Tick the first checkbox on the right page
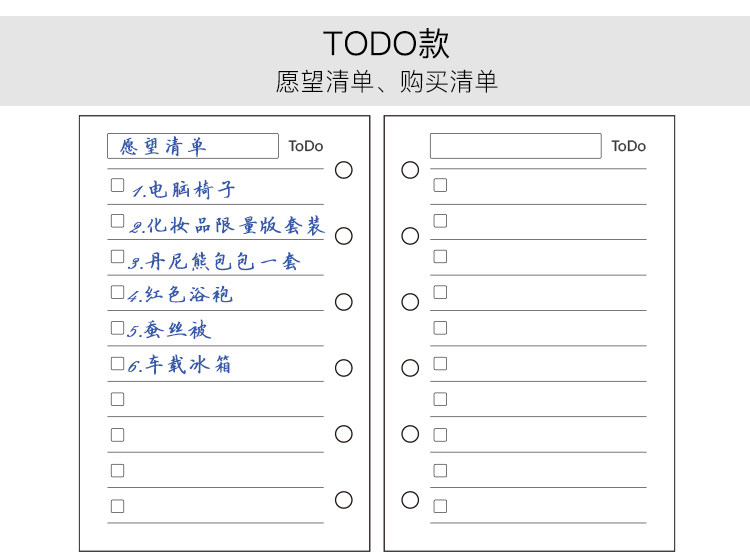 [440, 185]
